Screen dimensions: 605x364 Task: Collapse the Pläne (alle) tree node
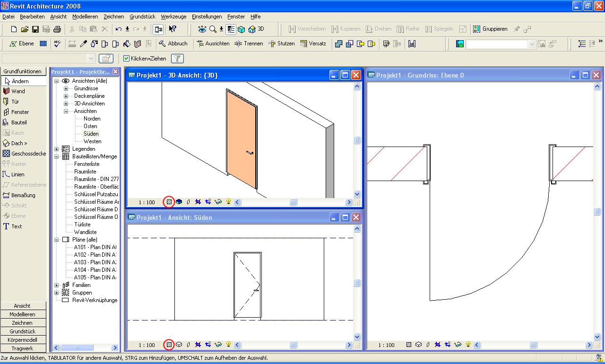pyautogui.click(x=57, y=240)
